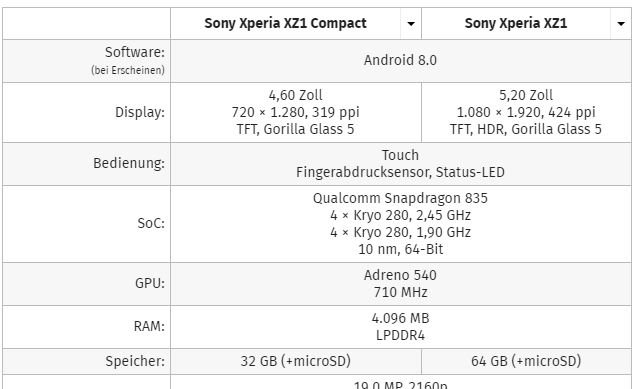
Task: Select the 64 GB (+microSD) cell
Action: click(x=526, y=361)
